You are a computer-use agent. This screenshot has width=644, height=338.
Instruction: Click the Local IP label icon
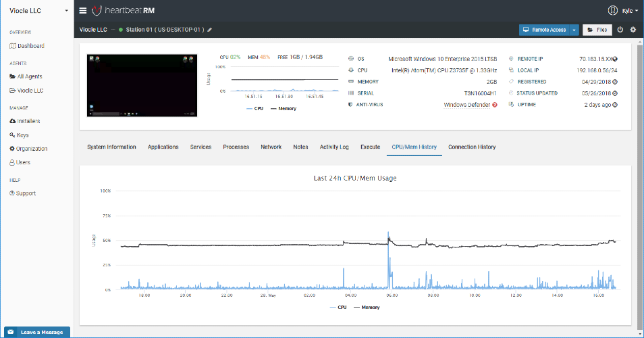click(511, 70)
